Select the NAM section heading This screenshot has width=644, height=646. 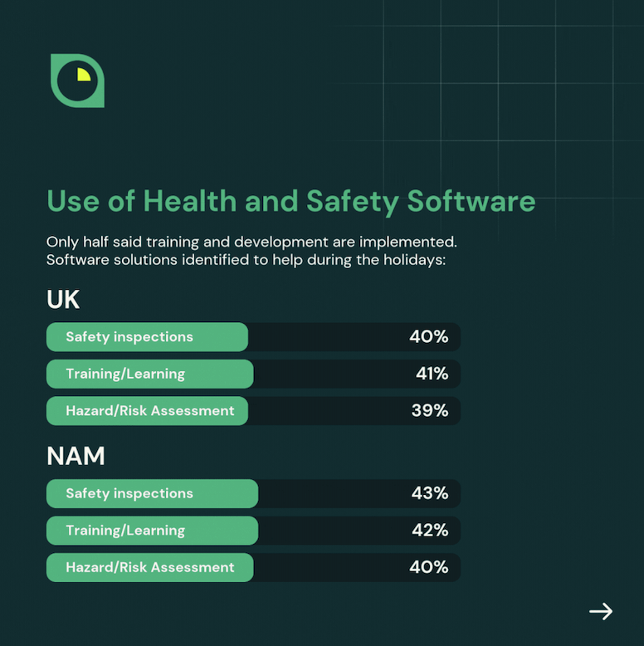[x=76, y=456]
